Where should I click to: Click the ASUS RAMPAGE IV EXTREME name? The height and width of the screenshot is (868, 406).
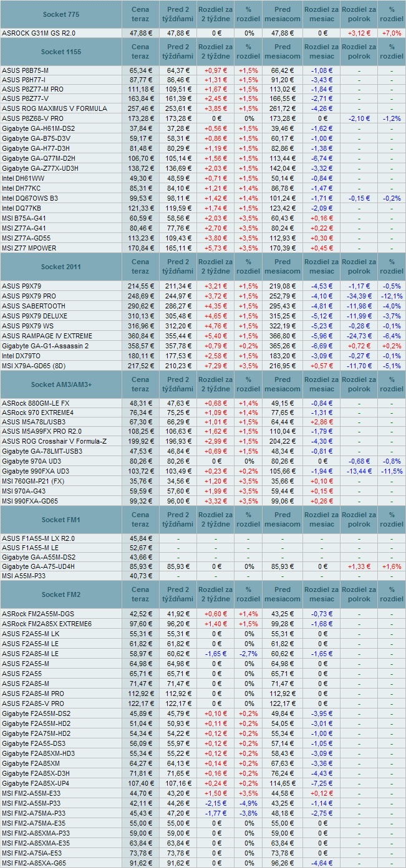tap(47, 336)
